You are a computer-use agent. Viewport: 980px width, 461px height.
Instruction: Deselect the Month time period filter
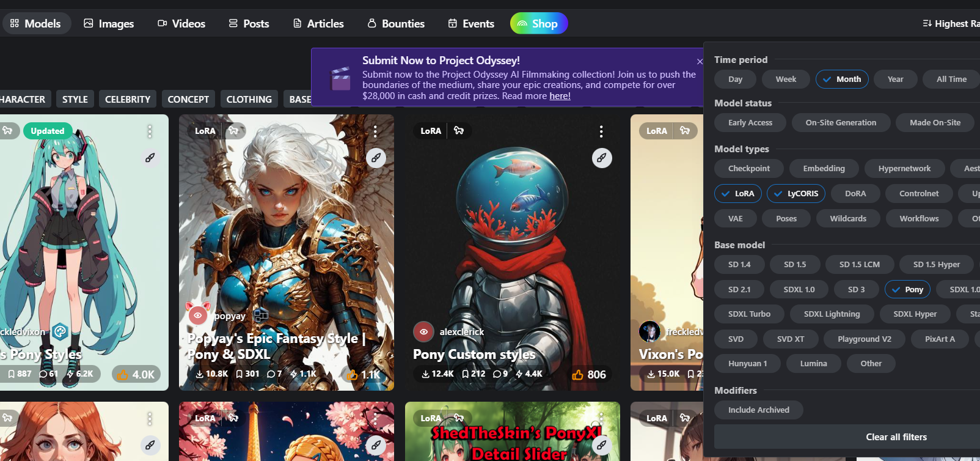(x=842, y=79)
